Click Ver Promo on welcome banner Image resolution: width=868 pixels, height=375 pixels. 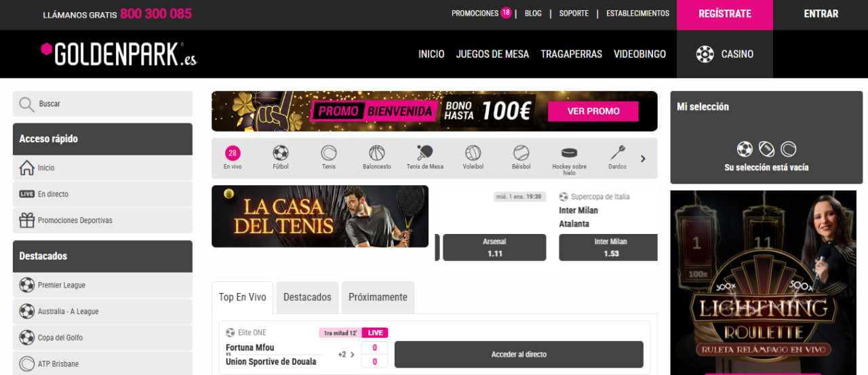click(593, 111)
